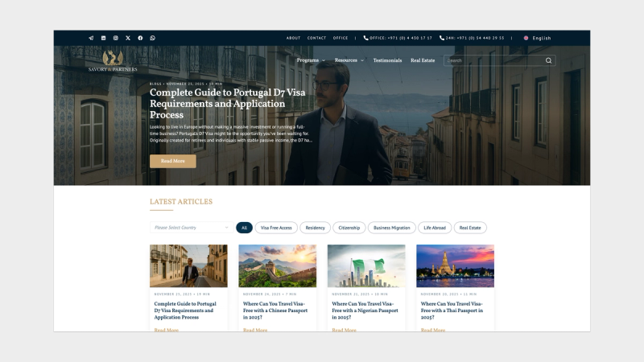Click the language flag icon
644x362 pixels.
click(526, 38)
